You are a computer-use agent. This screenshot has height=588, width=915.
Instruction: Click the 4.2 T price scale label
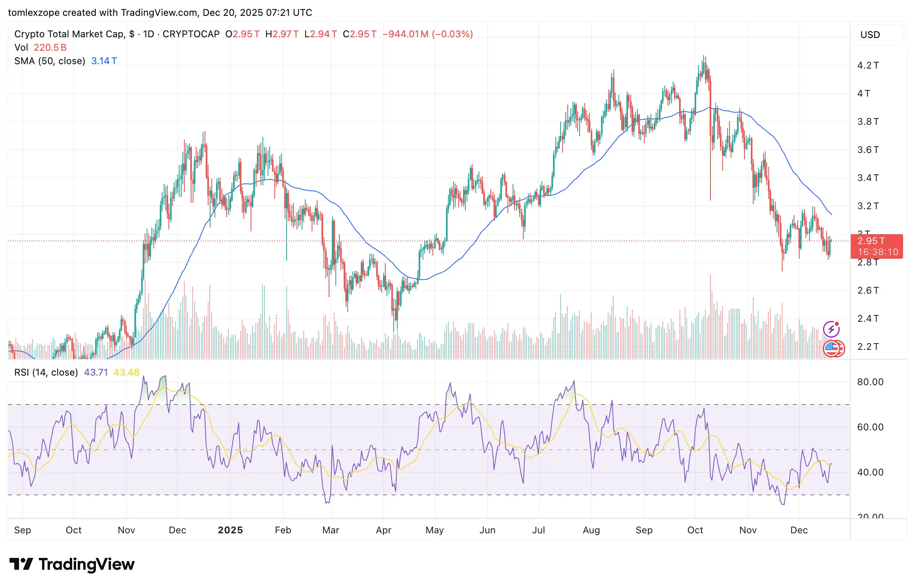[868, 65]
